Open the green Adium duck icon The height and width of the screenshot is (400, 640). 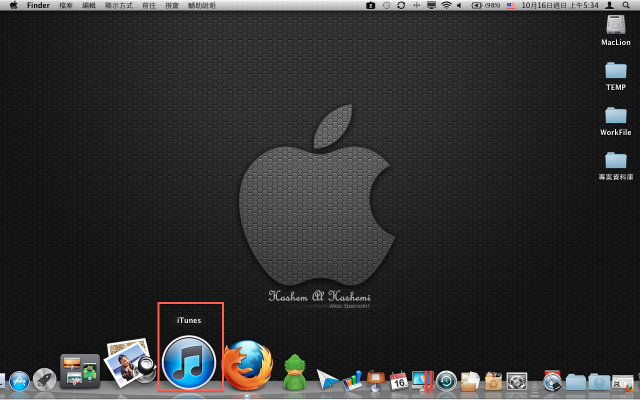[x=295, y=372]
